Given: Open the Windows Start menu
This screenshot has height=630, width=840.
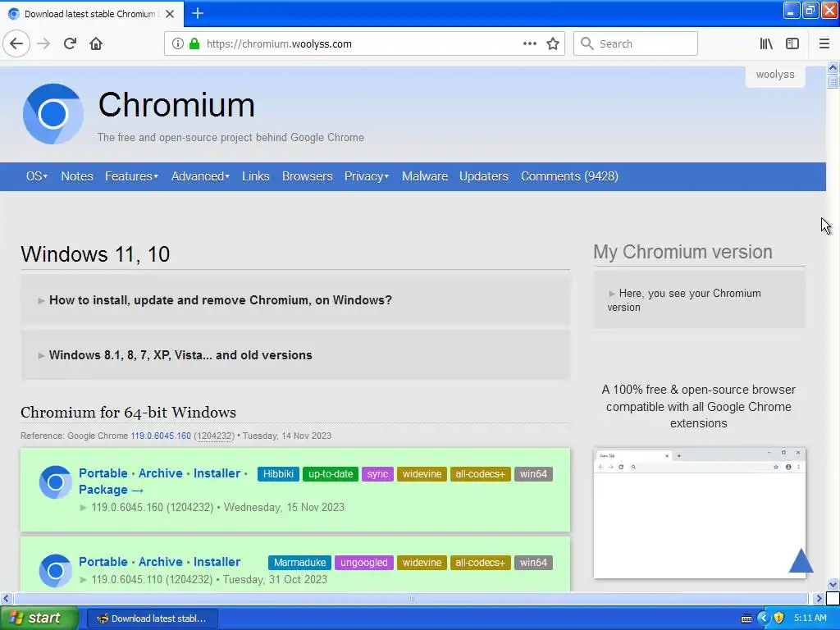Looking at the screenshot, I should point(39,618).
